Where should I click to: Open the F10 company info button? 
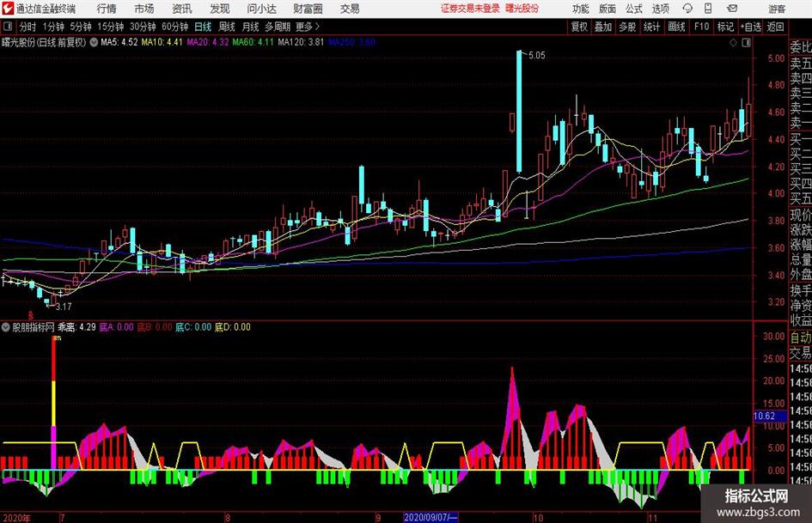[x=701, y=27]
